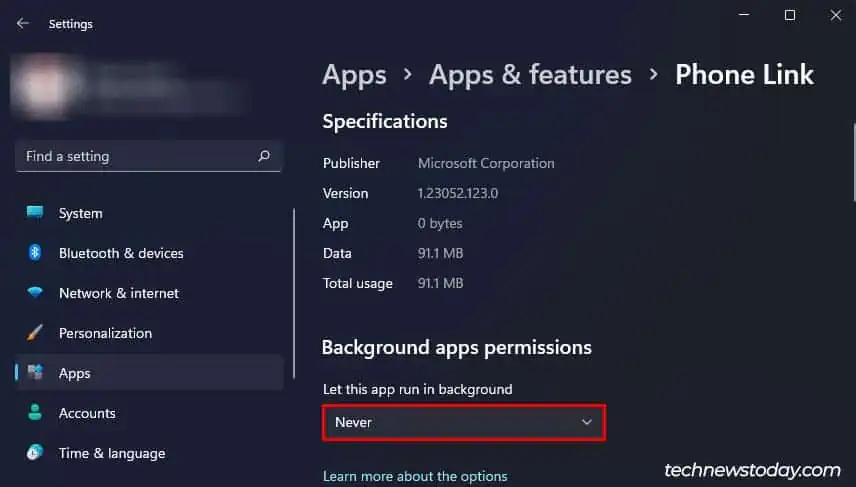The height and width of the screenshot is (487, 856).
Task: Minimize the Settings window
Action: 744,15
